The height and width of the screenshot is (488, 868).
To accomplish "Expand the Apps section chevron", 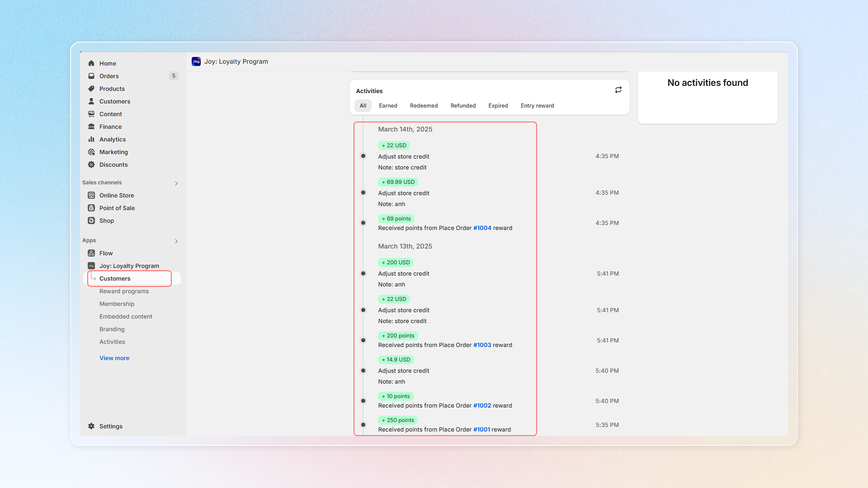I will click(176, 241).
